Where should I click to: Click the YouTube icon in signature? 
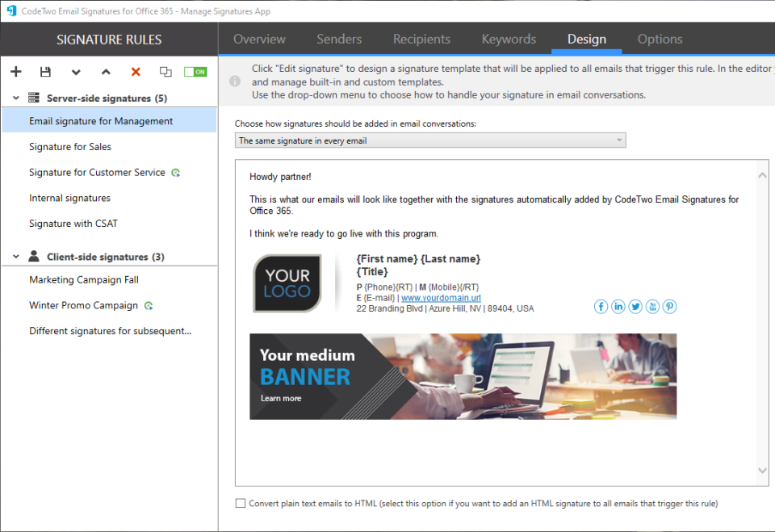click(x=652, y=307)
